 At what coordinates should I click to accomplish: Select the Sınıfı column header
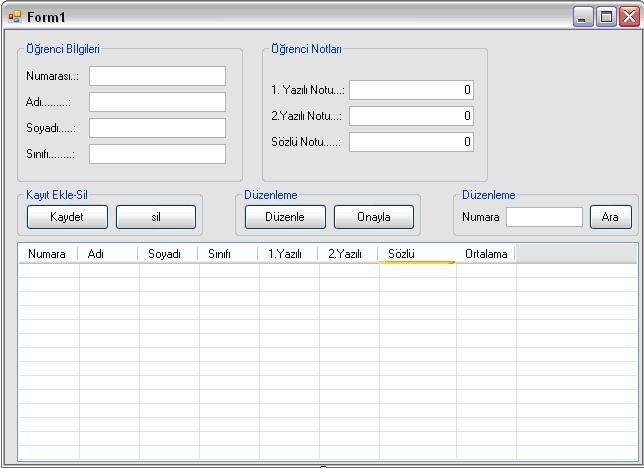click(x=228, y=254)
